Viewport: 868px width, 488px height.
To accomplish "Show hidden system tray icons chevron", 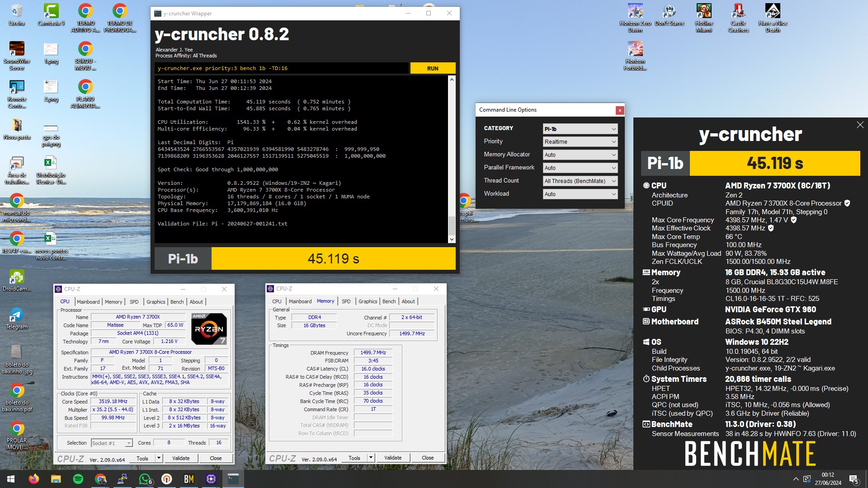I will click(x=796, y=479).
